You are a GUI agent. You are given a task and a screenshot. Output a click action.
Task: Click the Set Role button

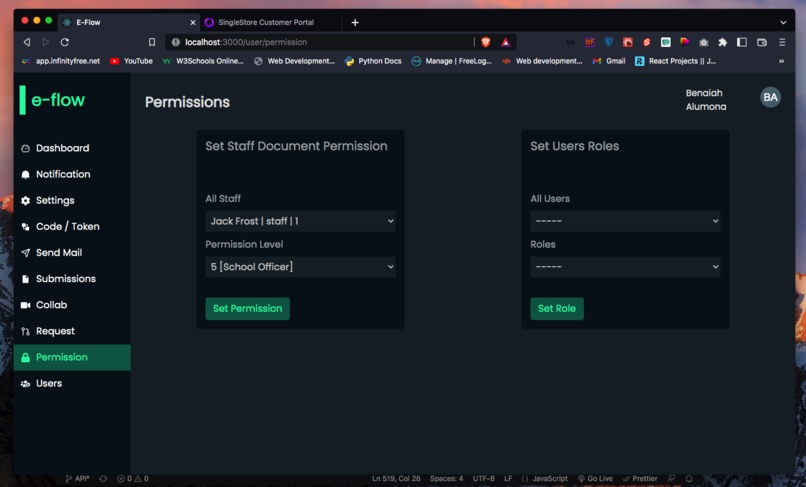tap(557, 309)
